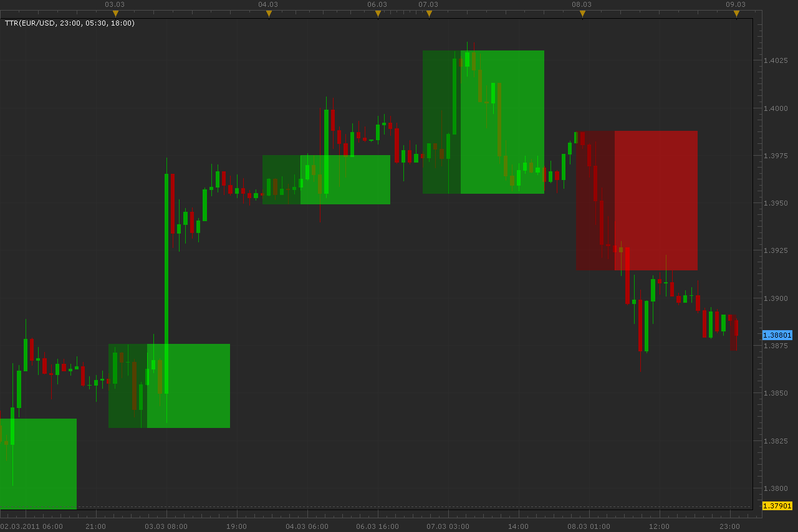Click the 1.3925 price axis label
Screen dimensions: 798x532
point(776,250)
